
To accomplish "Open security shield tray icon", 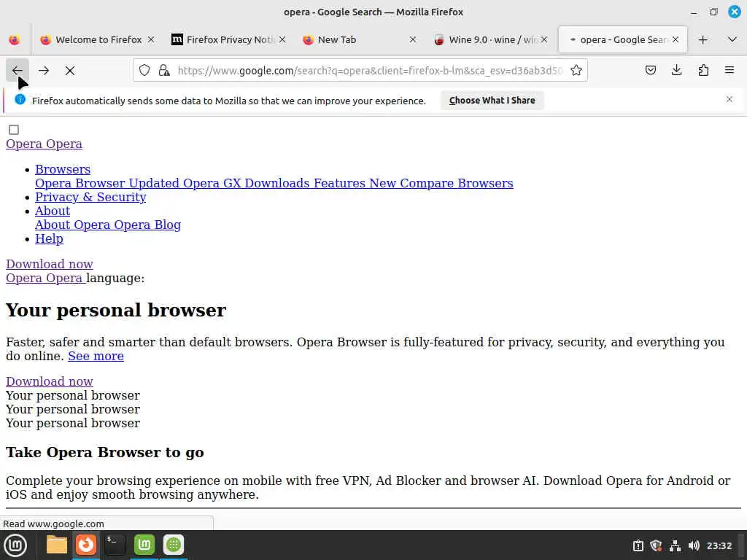I will point(656,545).
